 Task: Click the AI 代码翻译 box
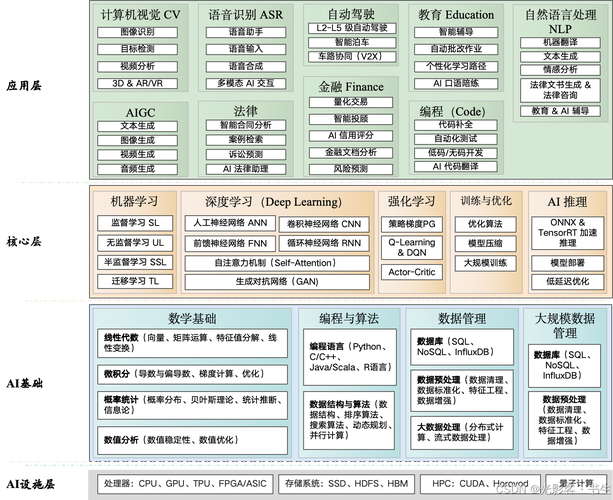pyautogui.click(x=456, y=167)
